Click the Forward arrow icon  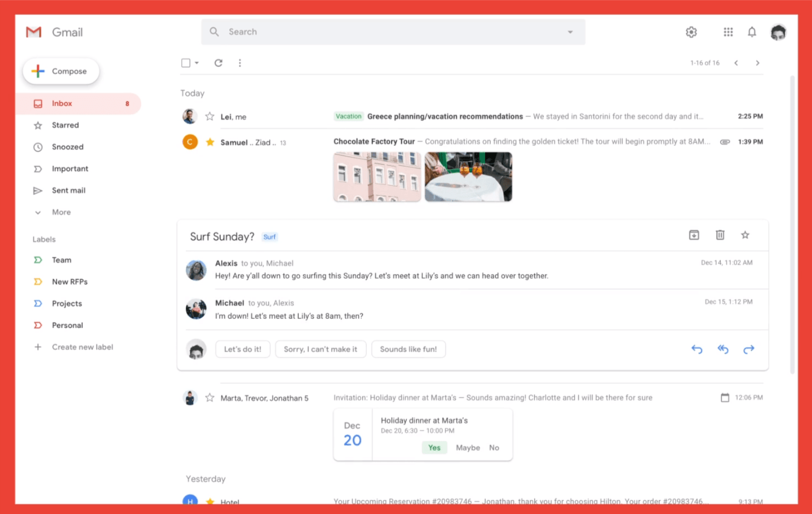click(x=749, y=349)
